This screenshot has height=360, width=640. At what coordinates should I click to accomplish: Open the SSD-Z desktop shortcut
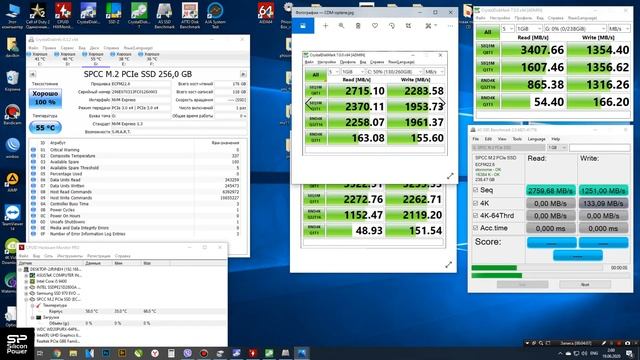(113, 14)
